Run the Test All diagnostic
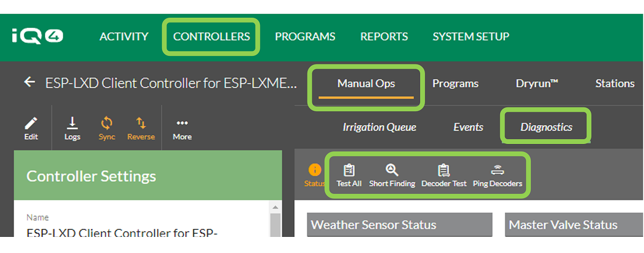The height and width of the screenshot is (253, 644). (349, 175)
